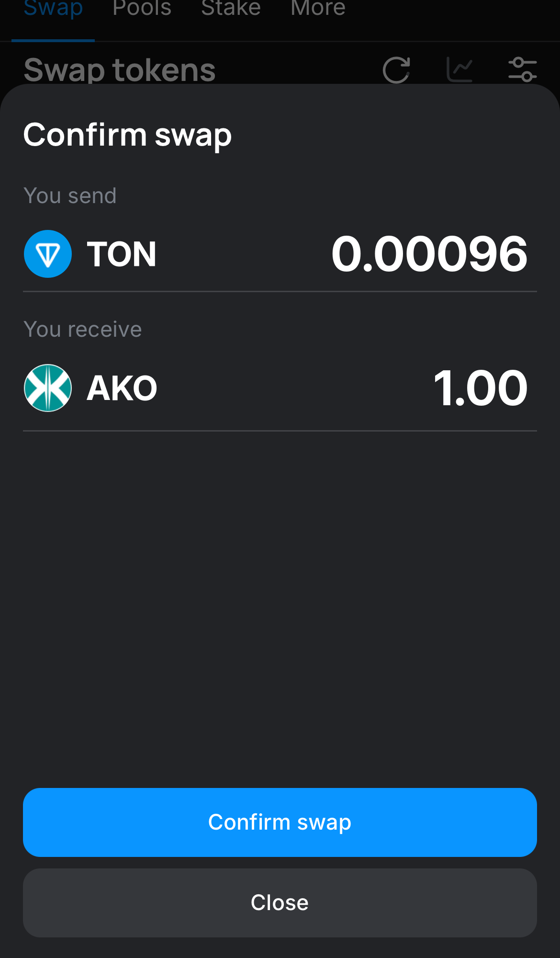The image size is (560, 958).
Task: Click the You receive label
Action: [x=82, y=330]
